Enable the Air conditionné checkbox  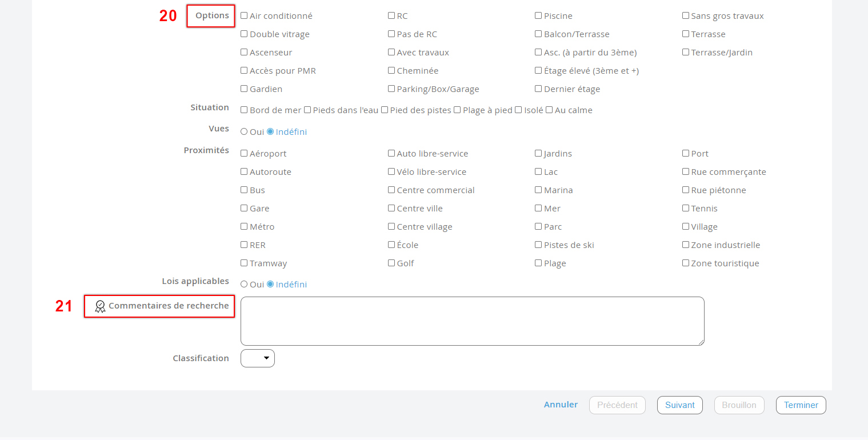pyautogui.click(x=244, y=16)
